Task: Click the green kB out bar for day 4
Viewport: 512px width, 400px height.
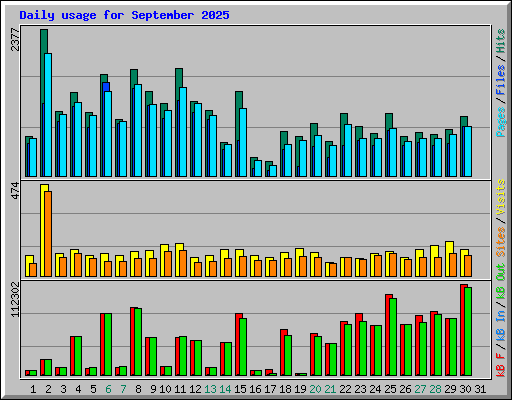Action: [x=78, y=356]
